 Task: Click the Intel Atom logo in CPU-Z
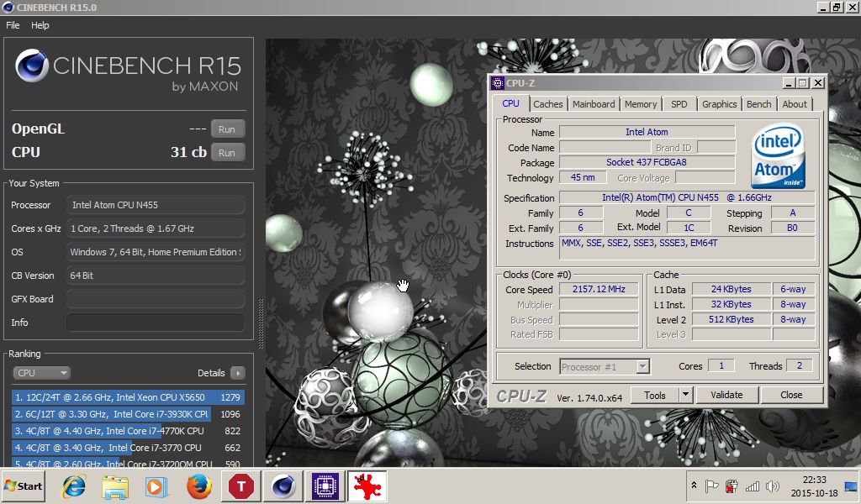pos(778,155)
